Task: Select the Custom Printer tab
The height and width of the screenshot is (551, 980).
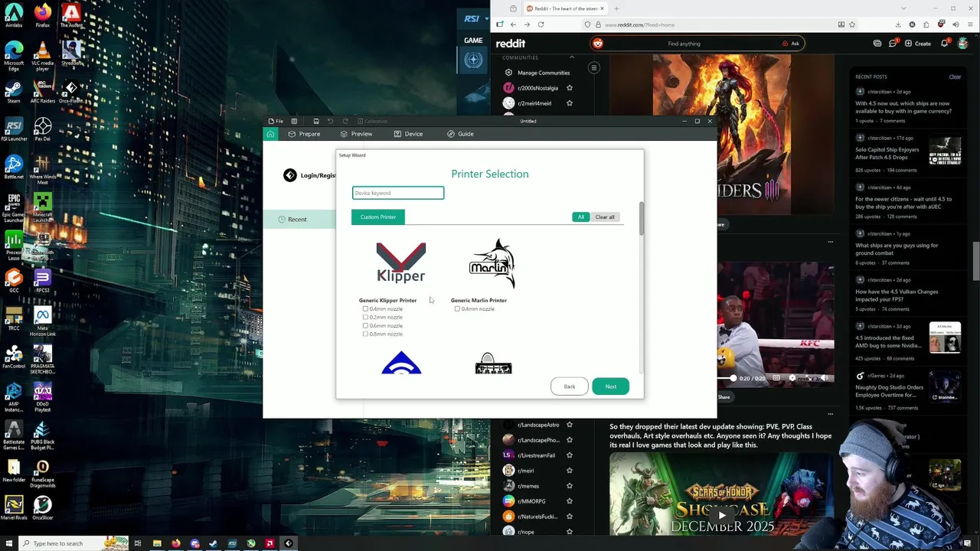Action: pyautogui.click(x=378, y=217)
